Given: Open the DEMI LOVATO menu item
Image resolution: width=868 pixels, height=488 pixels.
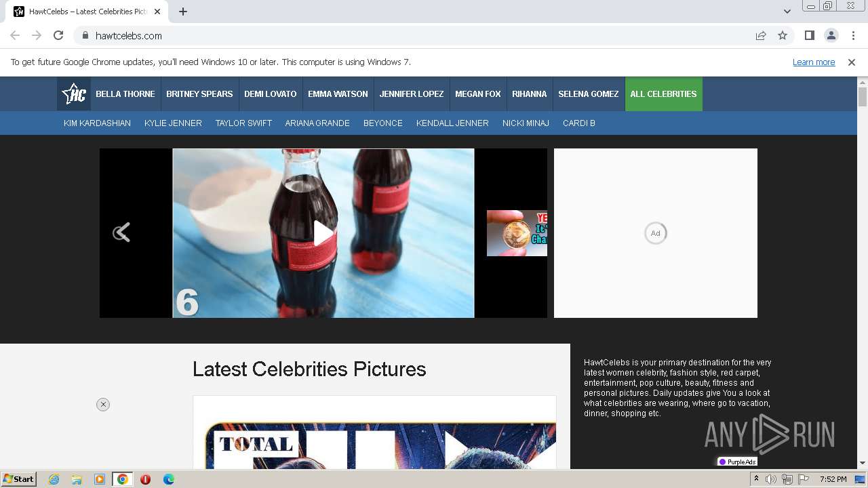Looking at the screenshot, I should [271, 94].
